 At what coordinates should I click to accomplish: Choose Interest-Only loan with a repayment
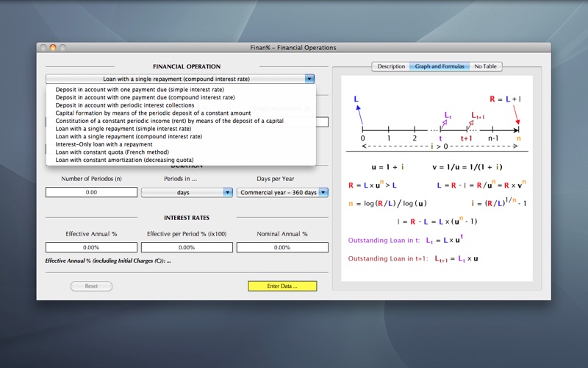coord(104,144)
